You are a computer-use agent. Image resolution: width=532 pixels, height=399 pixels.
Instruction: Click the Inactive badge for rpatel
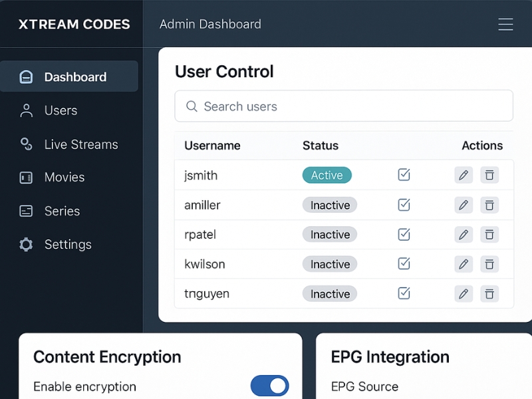point(330,235)
